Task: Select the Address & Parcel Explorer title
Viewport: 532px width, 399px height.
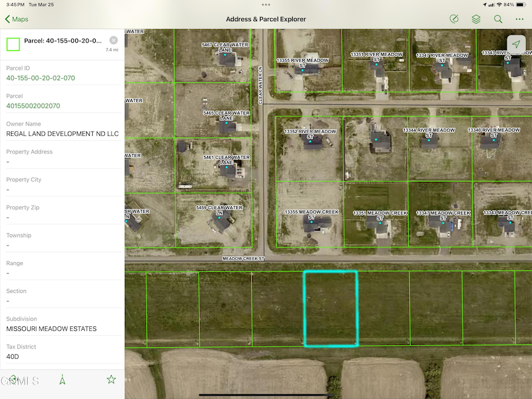Action: pos(266,19)
